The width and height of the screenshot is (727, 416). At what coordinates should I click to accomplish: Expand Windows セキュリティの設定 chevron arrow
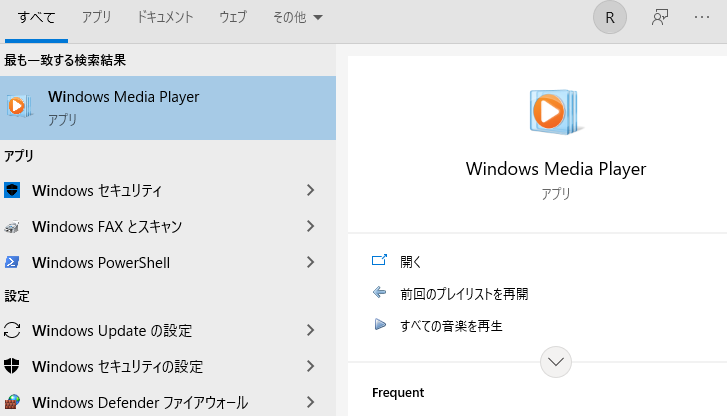[311, 366]
